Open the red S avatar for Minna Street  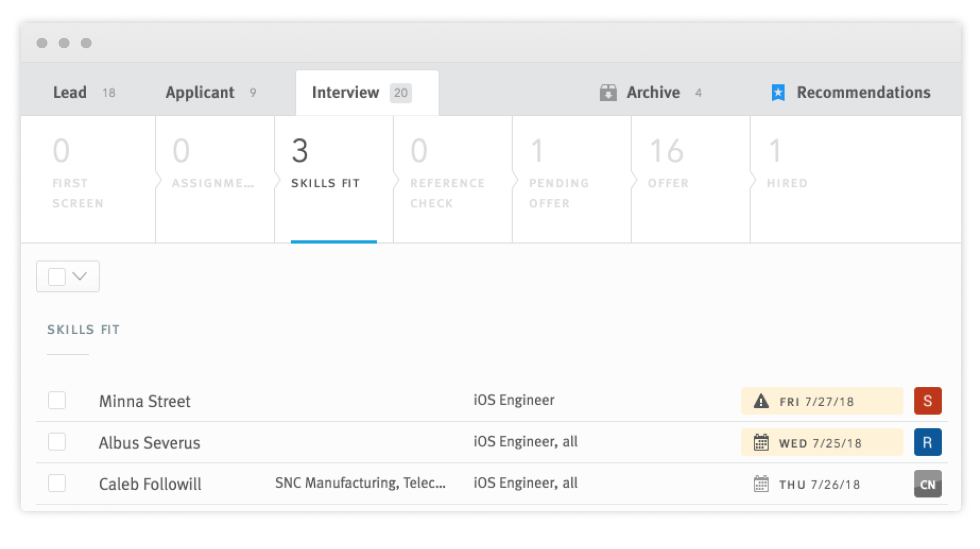pyautogui.click(x=928, y=401)
